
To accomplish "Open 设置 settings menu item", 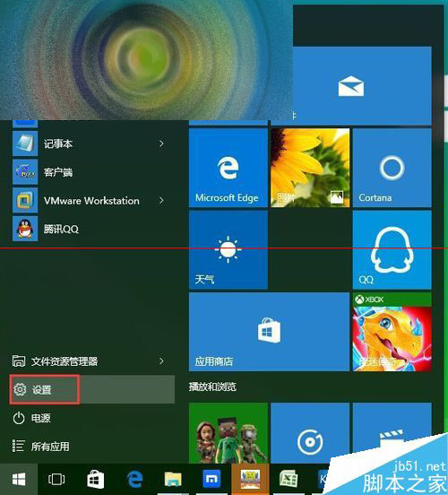I will click(x=92, y=389).
